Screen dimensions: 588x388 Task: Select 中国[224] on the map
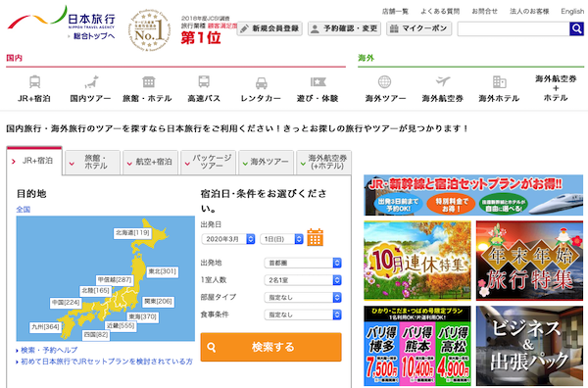point(66,303)
